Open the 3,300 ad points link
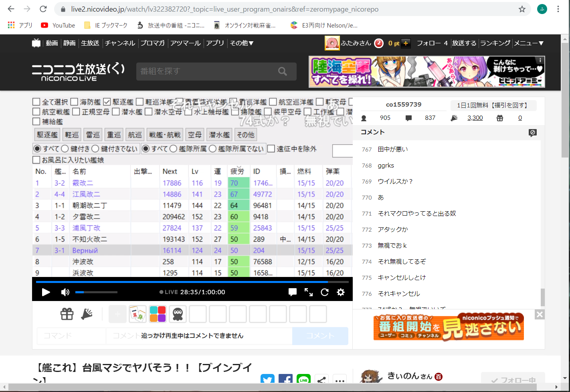This screenshot has width=570, height=392. [x=475, y=118]
